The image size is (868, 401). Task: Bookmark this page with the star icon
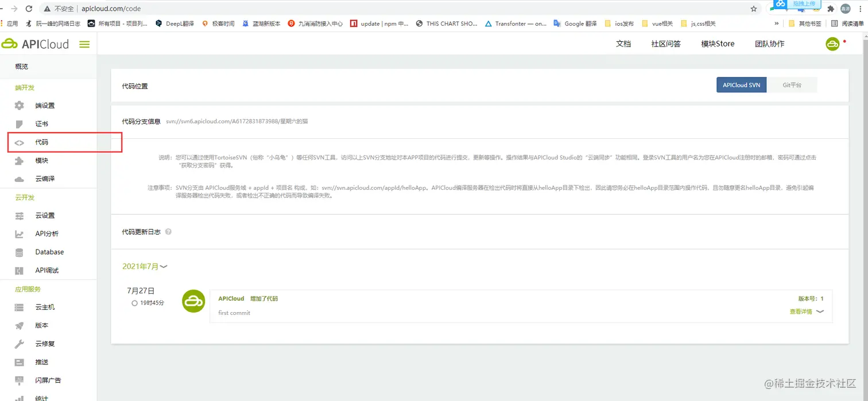point(754,9)
